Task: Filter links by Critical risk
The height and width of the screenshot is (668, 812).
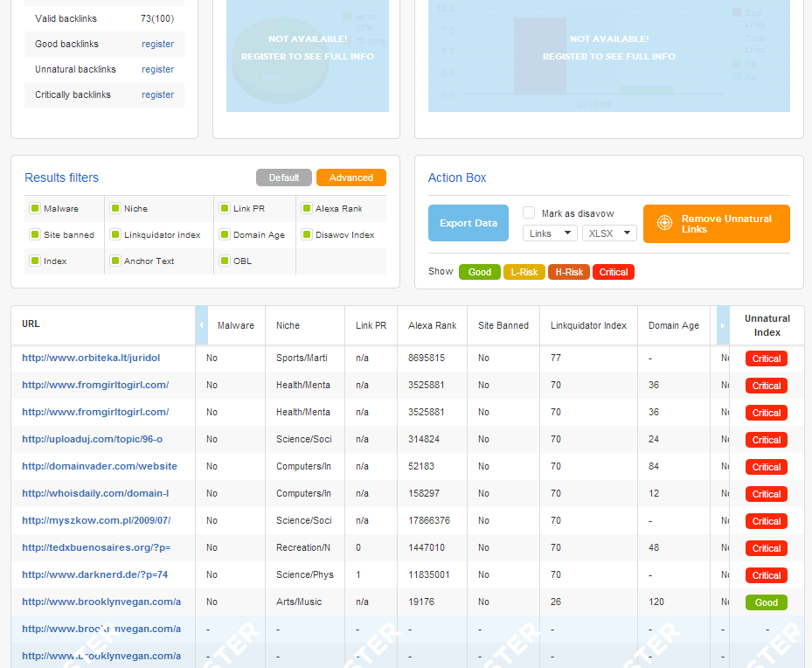Action: [613, 272]
